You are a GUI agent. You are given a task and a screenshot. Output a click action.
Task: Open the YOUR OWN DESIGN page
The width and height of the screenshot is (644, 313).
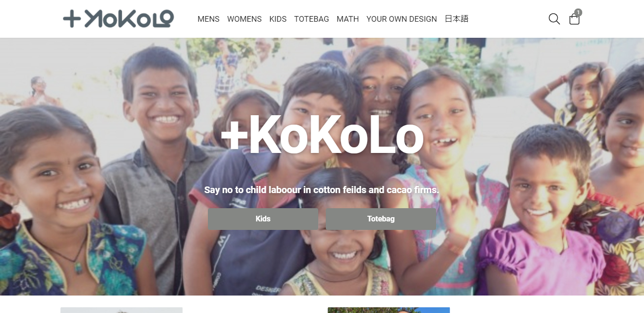tap(402, 19)
